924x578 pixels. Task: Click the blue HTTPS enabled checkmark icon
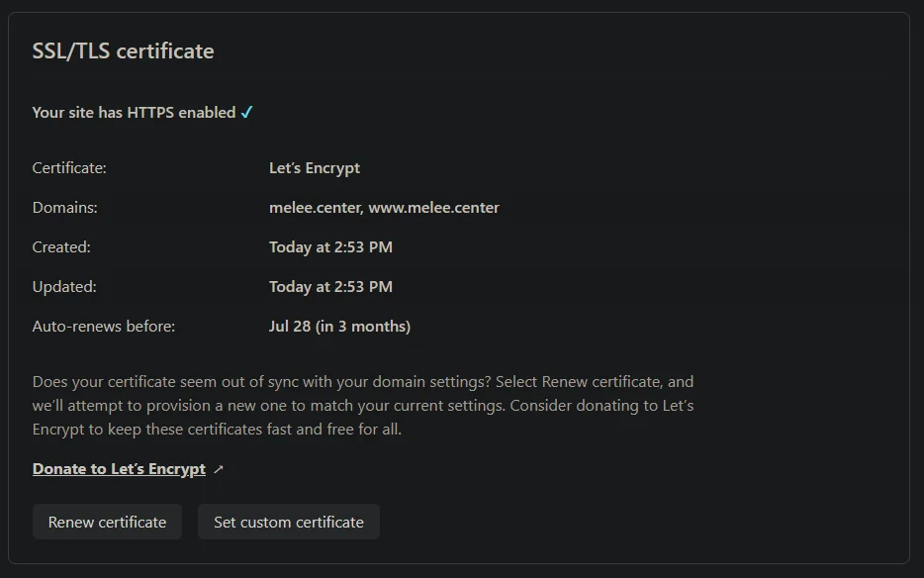[x=246, y=112]
